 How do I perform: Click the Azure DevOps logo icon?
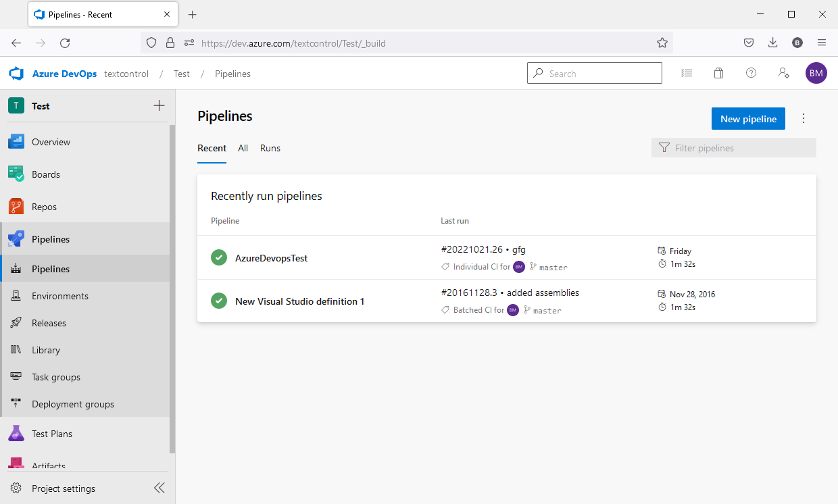point(16,74)
